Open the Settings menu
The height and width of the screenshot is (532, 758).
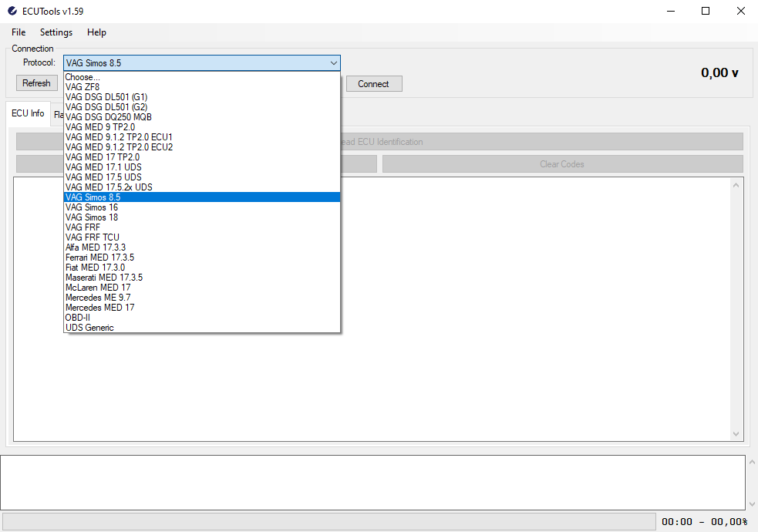tap(56, 32)
